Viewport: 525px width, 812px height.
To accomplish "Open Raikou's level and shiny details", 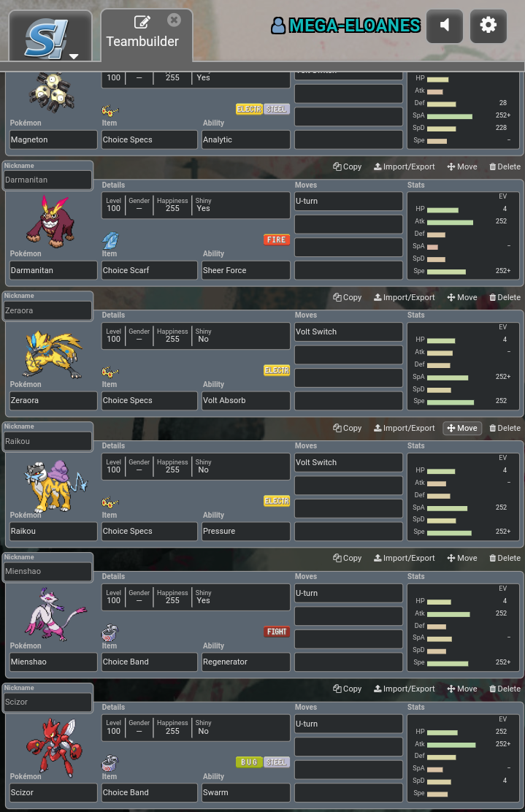I will pos(196,466).
